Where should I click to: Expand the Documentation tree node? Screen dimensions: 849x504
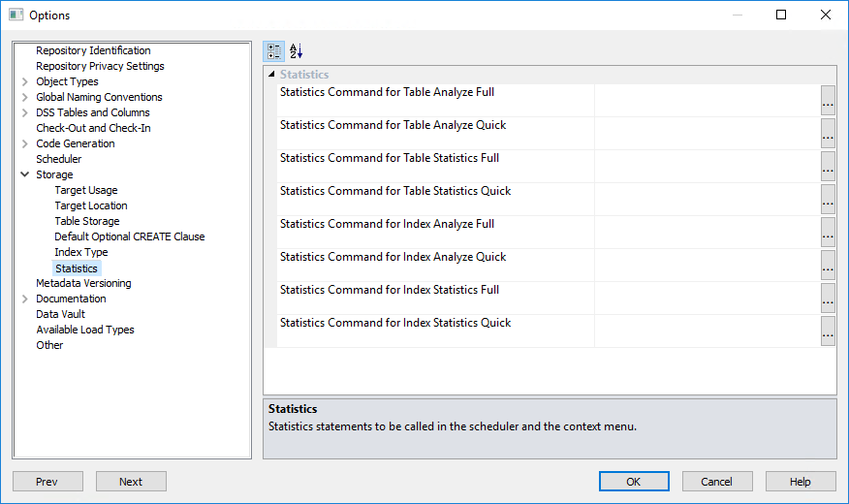(x=24, y=299)
